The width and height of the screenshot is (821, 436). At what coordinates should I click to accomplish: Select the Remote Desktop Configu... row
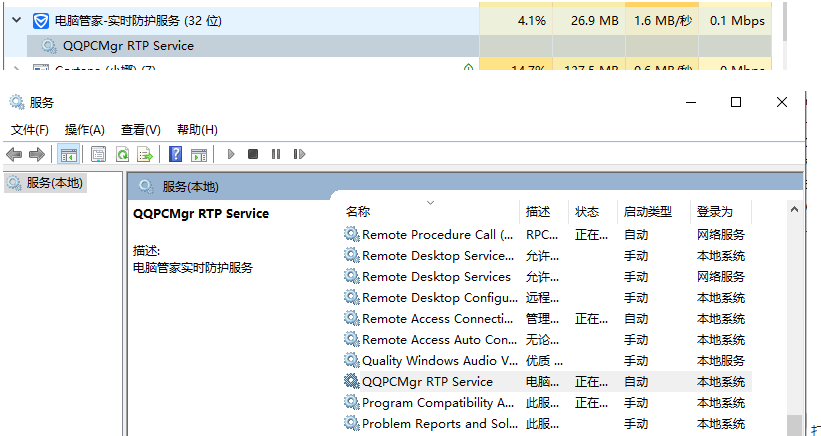click(x=547, y=297)
